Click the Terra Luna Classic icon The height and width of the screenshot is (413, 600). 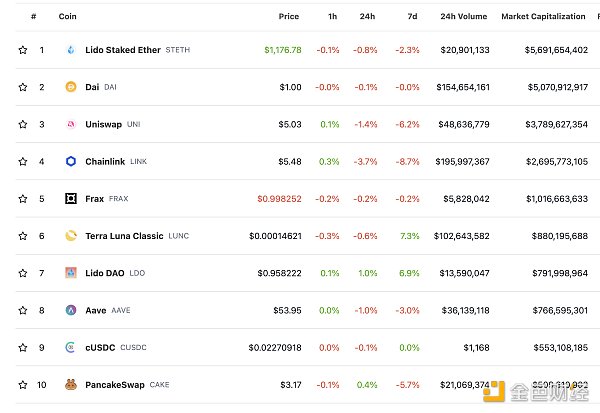71,236
